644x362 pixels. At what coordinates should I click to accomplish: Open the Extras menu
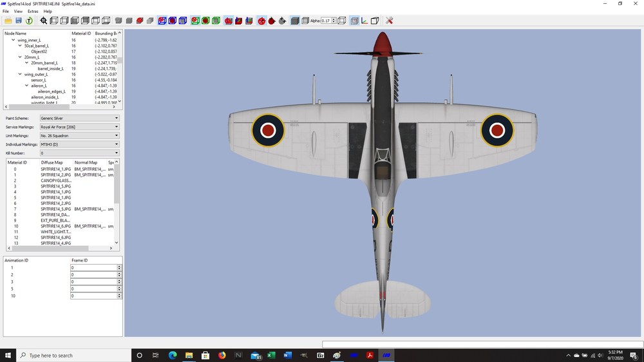[x=33, y=12]
